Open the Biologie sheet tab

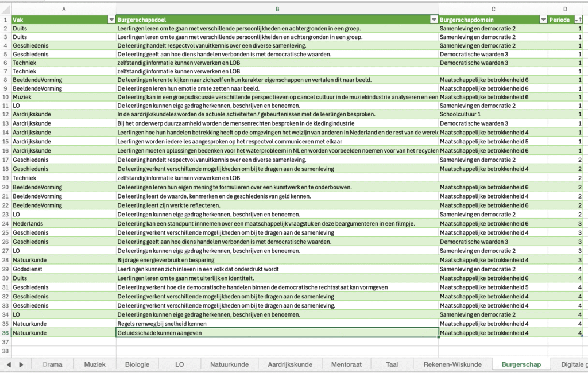click(137, 364)
